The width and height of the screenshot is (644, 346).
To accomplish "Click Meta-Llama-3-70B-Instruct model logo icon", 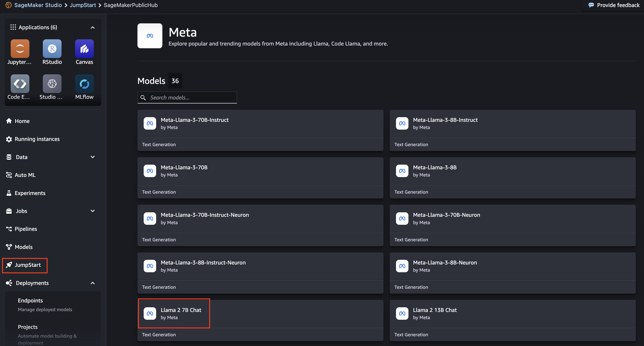I will pyautogui.click(x=150, y=123).
